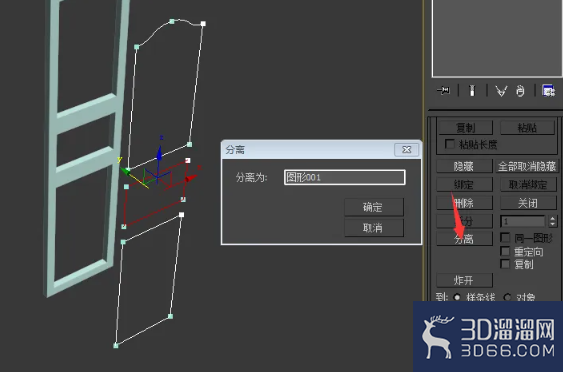Click the 删除 button
Viewport: 563px width, 372px height.
click(464, 203)
